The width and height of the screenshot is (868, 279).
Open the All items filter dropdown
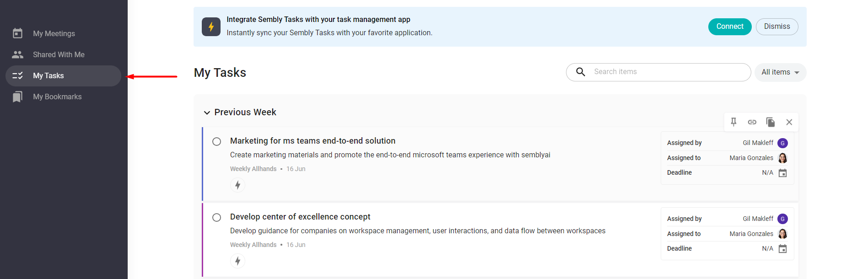[780, 72]
